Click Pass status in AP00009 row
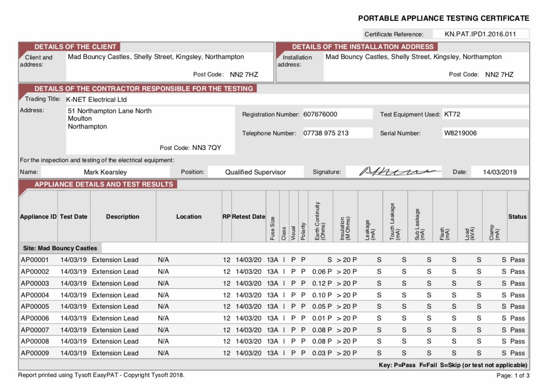 coord(517,353)
